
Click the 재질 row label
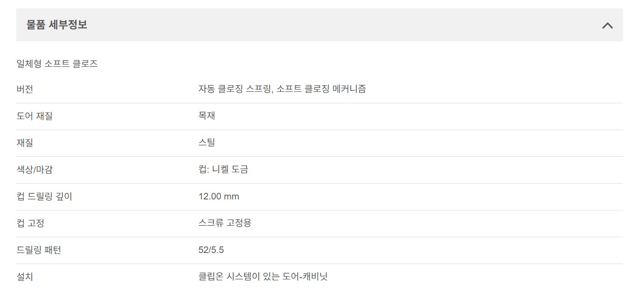coord(25,143)
